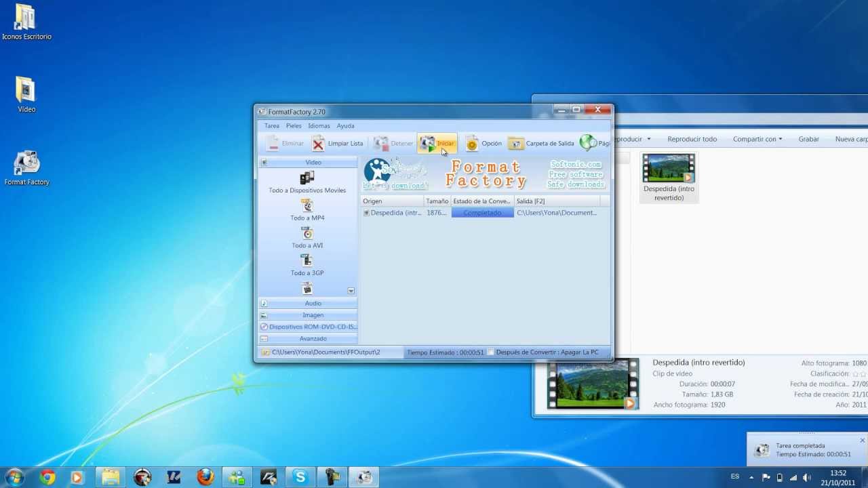Choose Todo a Dispositivos Moviles converter
Screen dimensions: 868x488
[307, 182]
